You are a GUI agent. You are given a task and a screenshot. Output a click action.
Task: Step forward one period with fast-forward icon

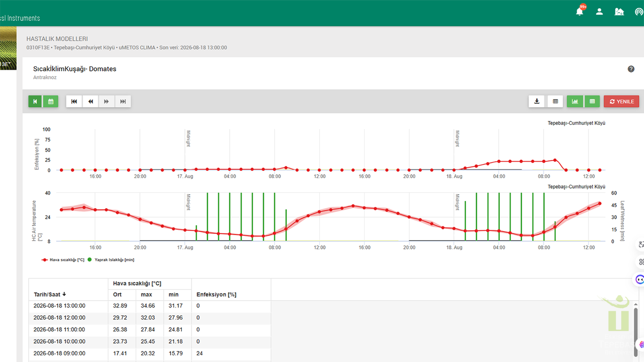pos(107,101)
